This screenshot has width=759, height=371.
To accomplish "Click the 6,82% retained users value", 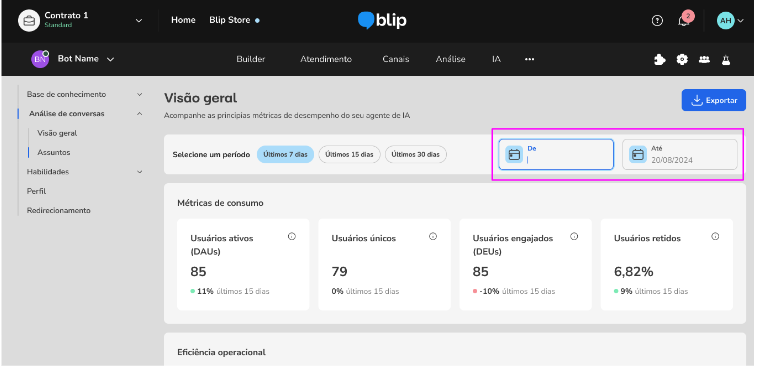I will 634,272.
